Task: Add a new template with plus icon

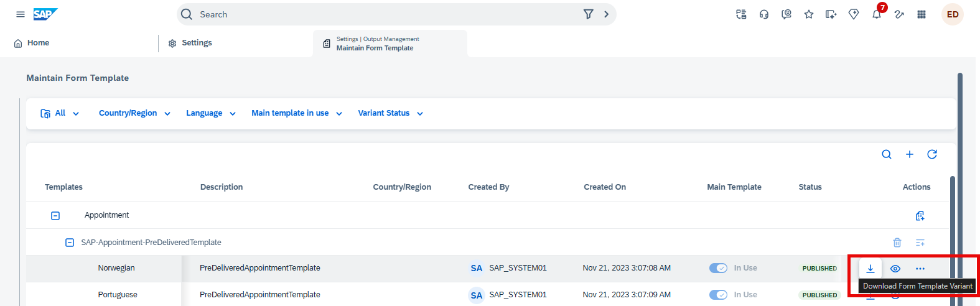Action: click(910, 154)
